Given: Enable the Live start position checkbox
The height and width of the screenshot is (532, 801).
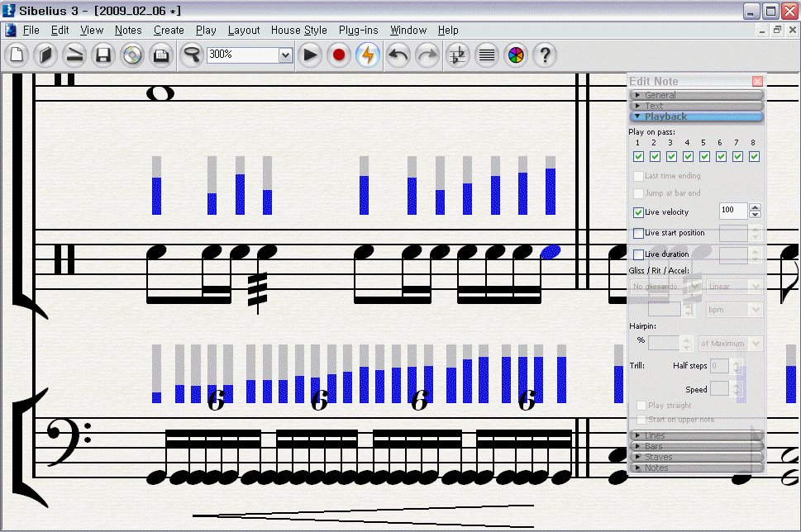Looking at the screenshot, I should [638, 234].
